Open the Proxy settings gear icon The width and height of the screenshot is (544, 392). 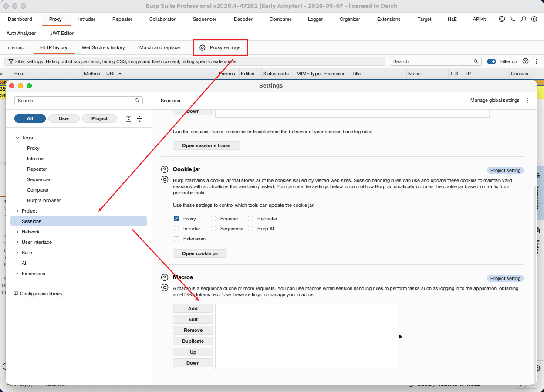pyautogui.click(x=202, y=47)
